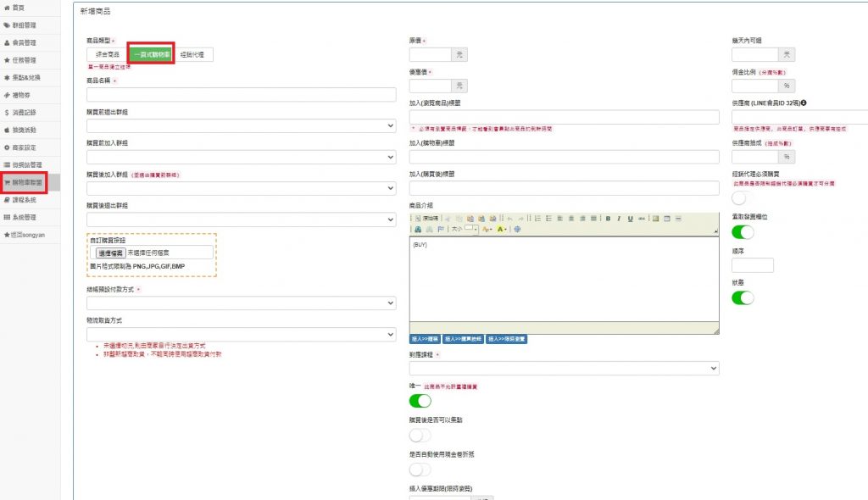The image size is (868, 500).
Task: Open the 購買前退出群組 dropdown
Action: pos(242,125)
